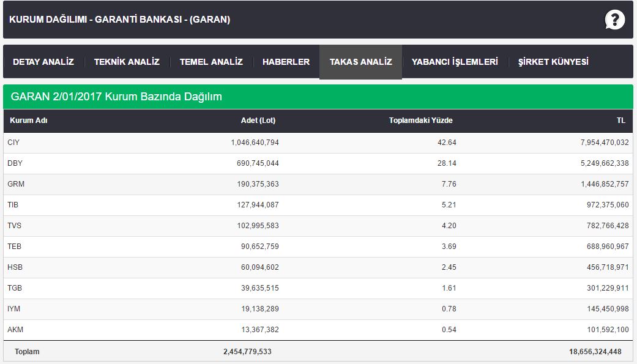Viewport: 637px width, 364px height.
Task: Open the ŞİRKET KÜNYESİ tab
Action: [553, 62]
